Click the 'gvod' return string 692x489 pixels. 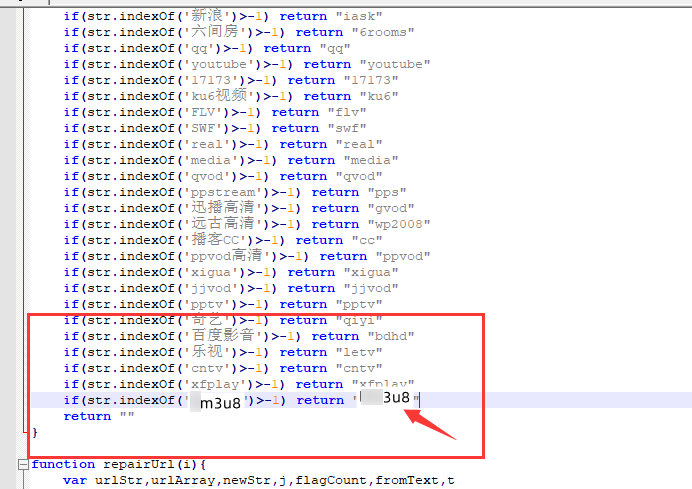tap(390, 208)
